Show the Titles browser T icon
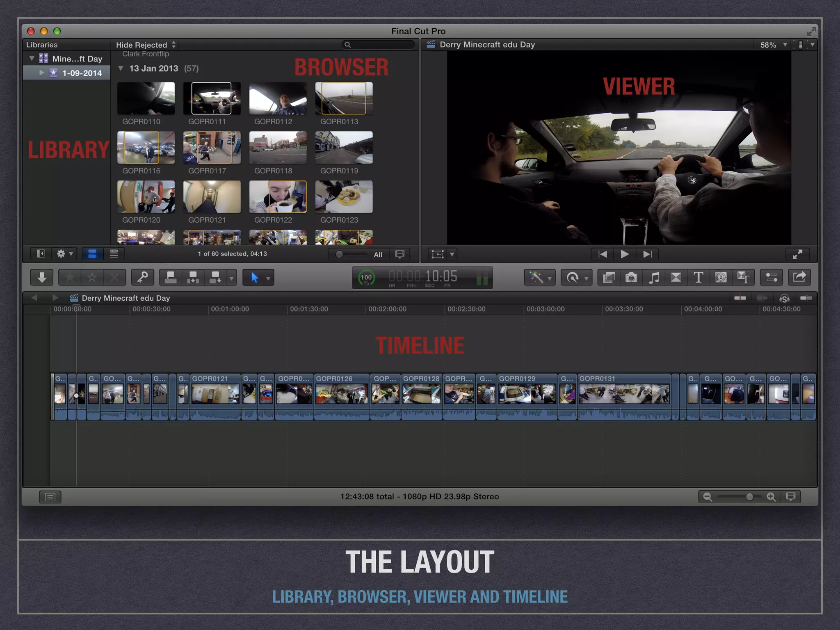This screenshot has height=630, width=840. 698,278
